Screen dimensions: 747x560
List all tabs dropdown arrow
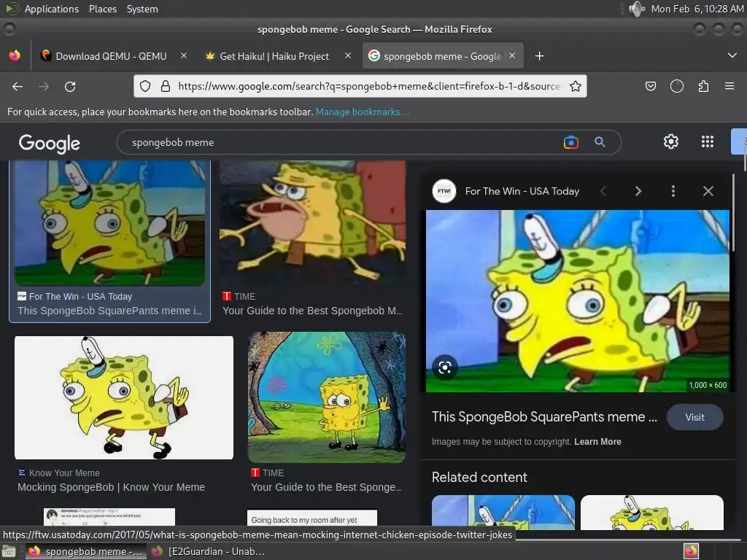pyautogui.click(x=732, y=55)
